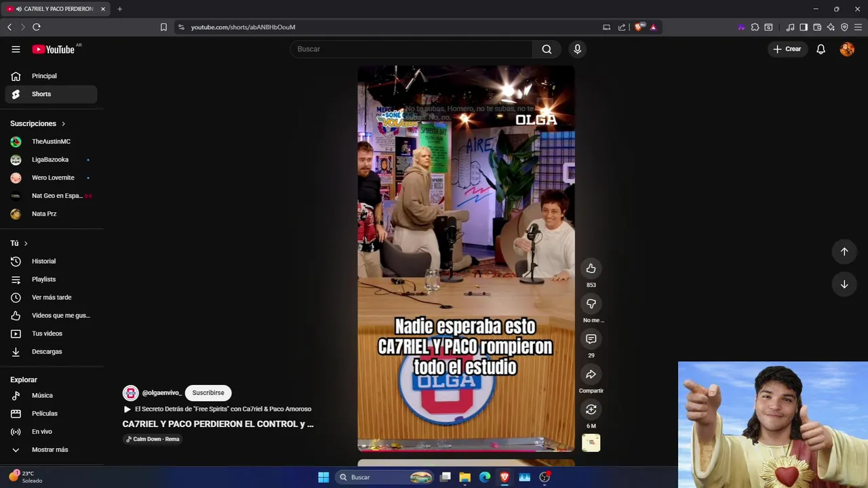Open YouTube notifications bell
This screenshot has height=488, width=868.
(821, 49)
